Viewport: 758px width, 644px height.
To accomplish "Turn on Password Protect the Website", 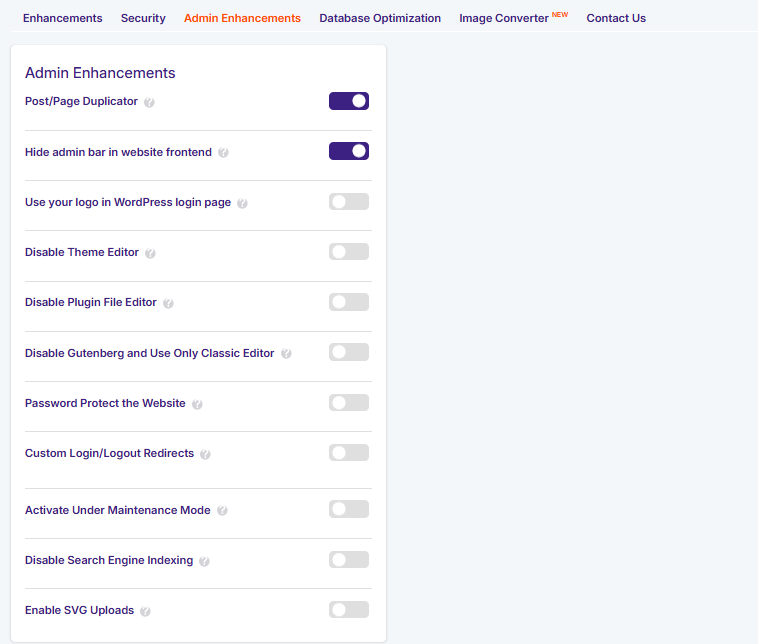I will [x=349, y=402].
